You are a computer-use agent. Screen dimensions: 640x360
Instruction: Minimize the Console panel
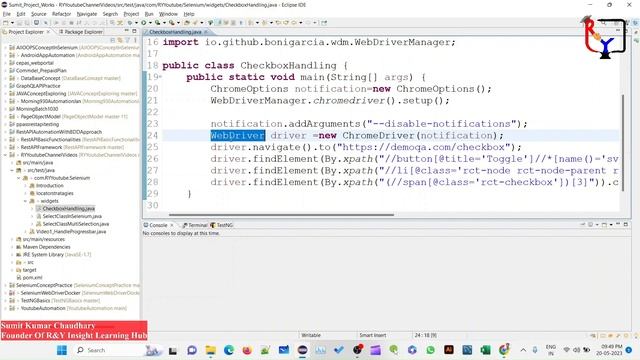click(x=618, y=224)
